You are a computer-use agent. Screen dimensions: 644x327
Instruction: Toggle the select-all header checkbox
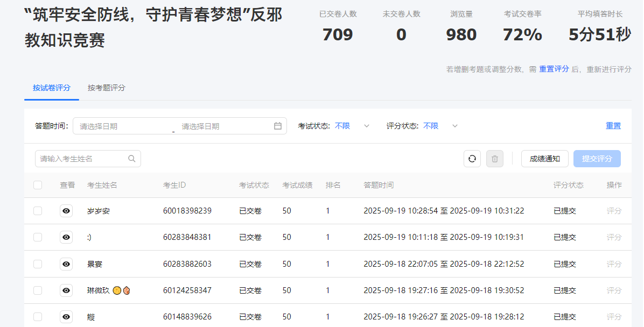click(x=38, y=185)
